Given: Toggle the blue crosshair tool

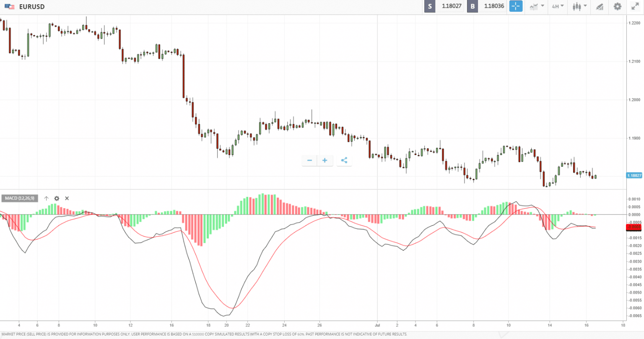Looking at the screenshot, I should coord(516,6).
